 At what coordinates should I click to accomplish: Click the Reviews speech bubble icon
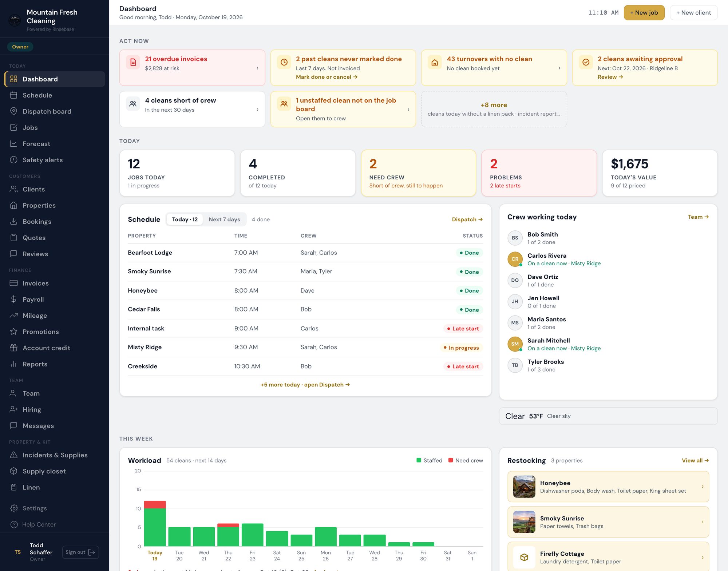[14, 254]
